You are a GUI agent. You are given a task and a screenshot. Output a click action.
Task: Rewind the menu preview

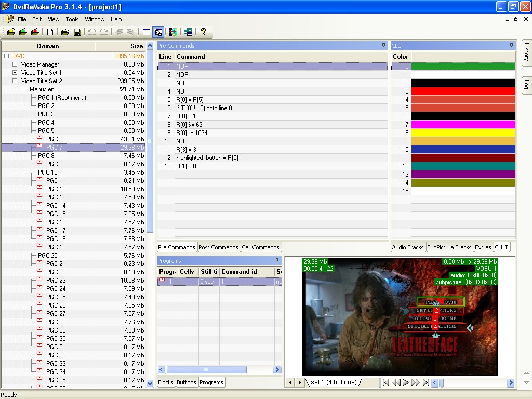tap(395, 383)
